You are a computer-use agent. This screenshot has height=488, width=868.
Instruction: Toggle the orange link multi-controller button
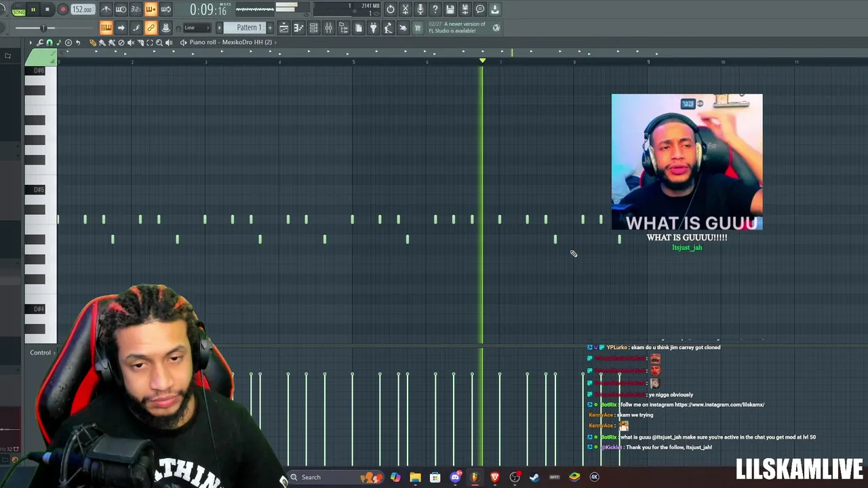[151, 28]
